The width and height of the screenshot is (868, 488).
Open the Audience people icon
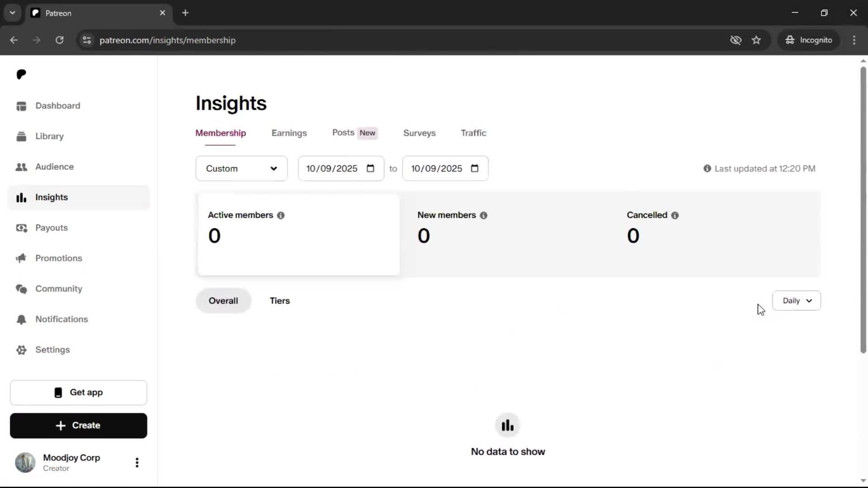(21, 167)
